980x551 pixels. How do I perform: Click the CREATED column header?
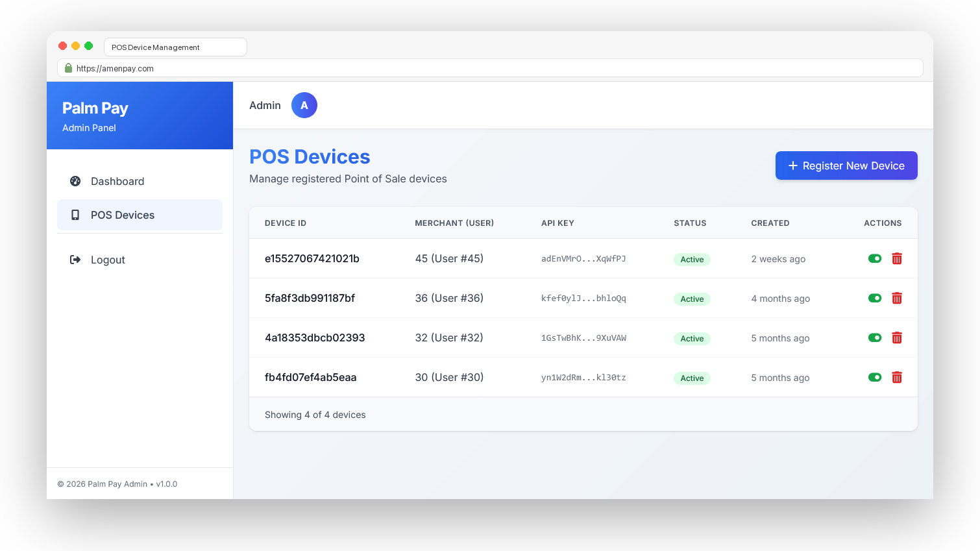click(x=770, y=223)
